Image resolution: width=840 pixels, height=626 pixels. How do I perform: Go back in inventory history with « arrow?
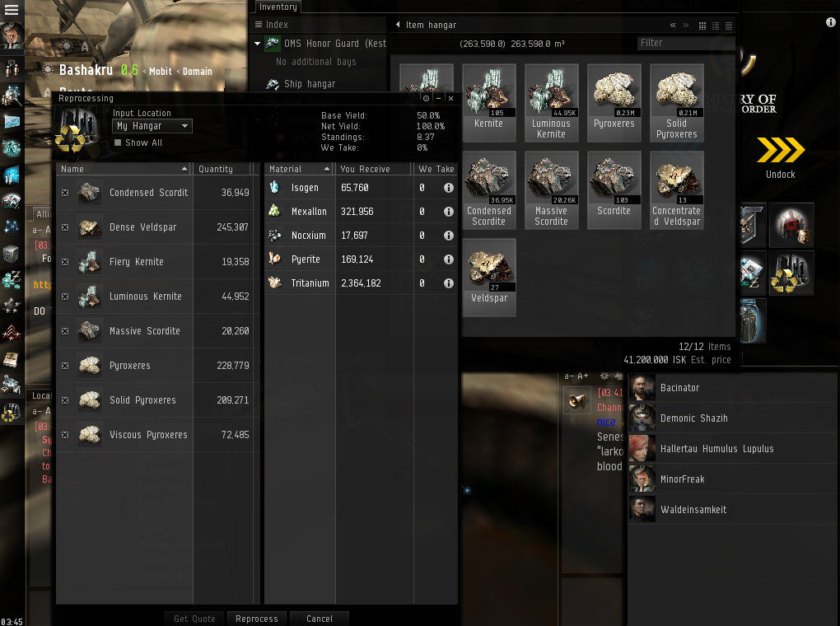tap(673, 26)
